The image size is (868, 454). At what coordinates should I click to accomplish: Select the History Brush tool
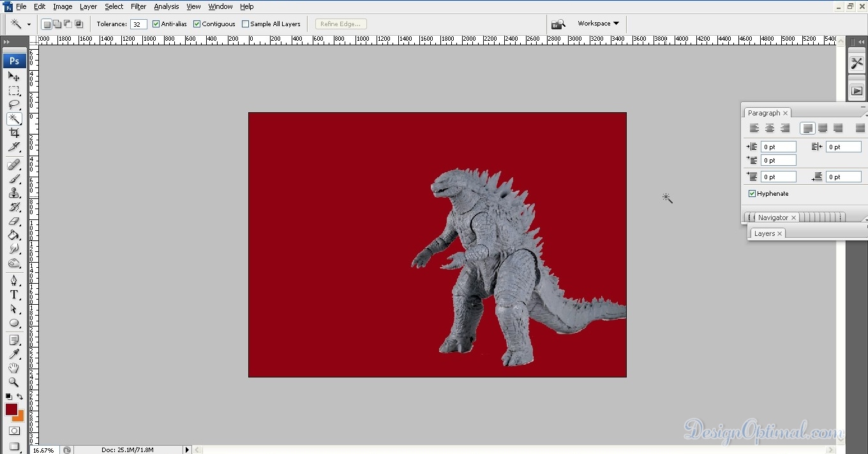click(x=14, y=207)
